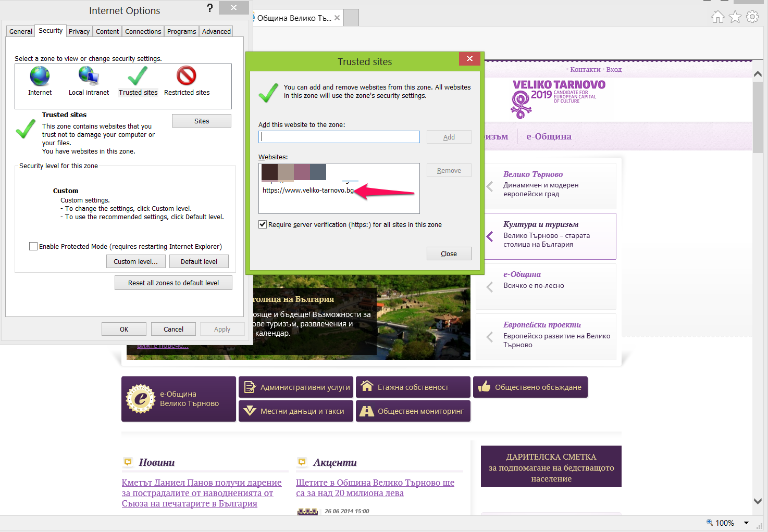The image size is (768, 532).
Task: Select the е-Община slider card
Action: [x=546, y=286]
